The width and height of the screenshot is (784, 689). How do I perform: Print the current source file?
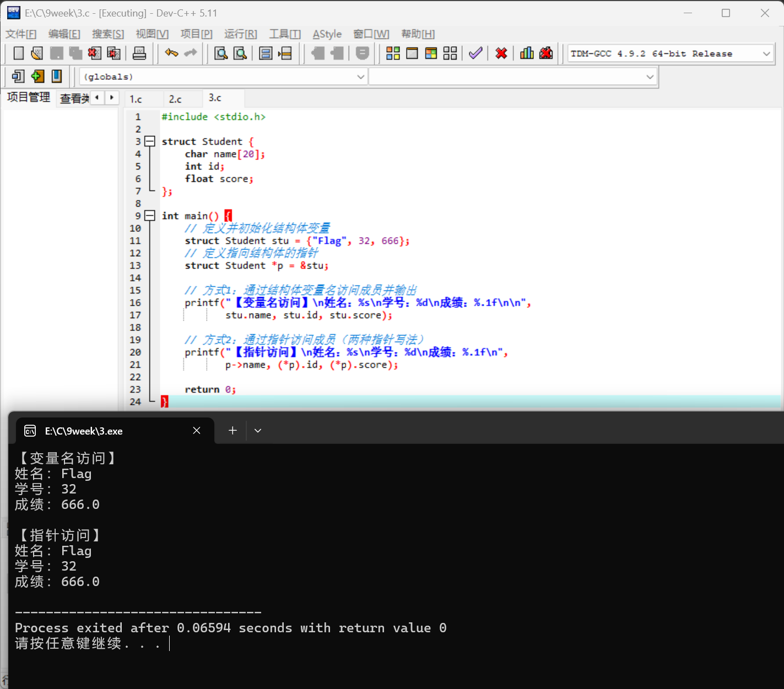click(x=139, y=53)
